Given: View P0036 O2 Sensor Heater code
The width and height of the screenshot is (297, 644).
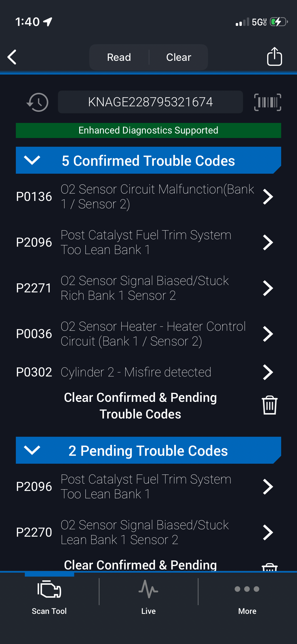Looking at the screenshot, I should 268,334.
